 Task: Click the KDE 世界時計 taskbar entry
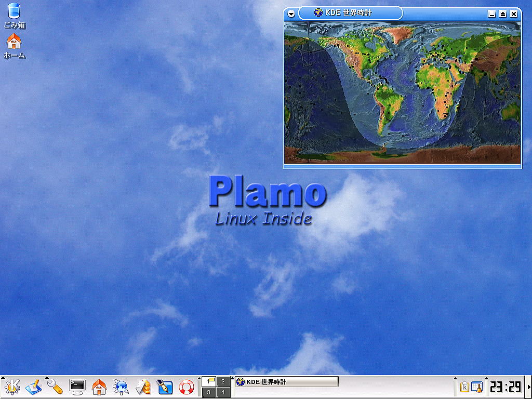[x=287, y=382]
